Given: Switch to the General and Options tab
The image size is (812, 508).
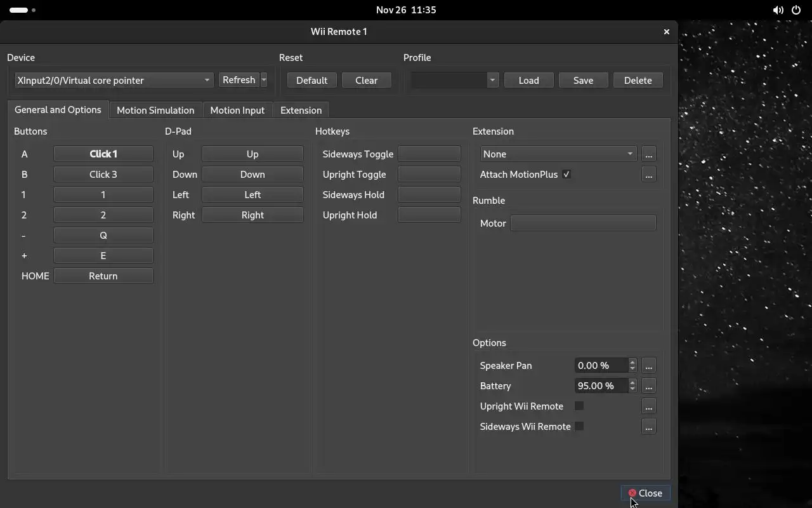Looking at the screenshot, I should [58, 110].
